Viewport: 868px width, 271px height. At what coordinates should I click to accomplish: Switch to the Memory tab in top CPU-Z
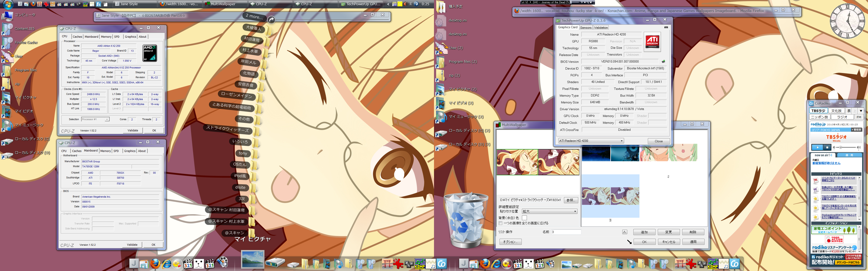click(106, 37)
